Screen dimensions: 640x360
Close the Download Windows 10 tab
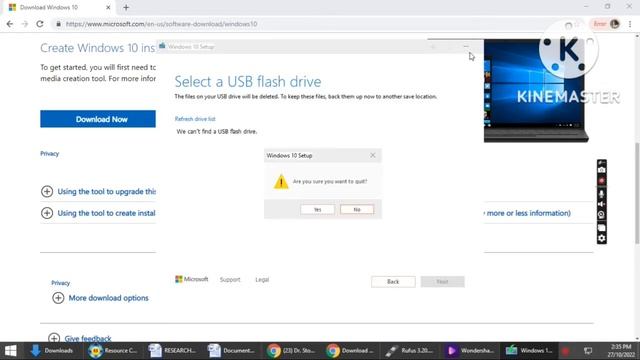point(108,7)
